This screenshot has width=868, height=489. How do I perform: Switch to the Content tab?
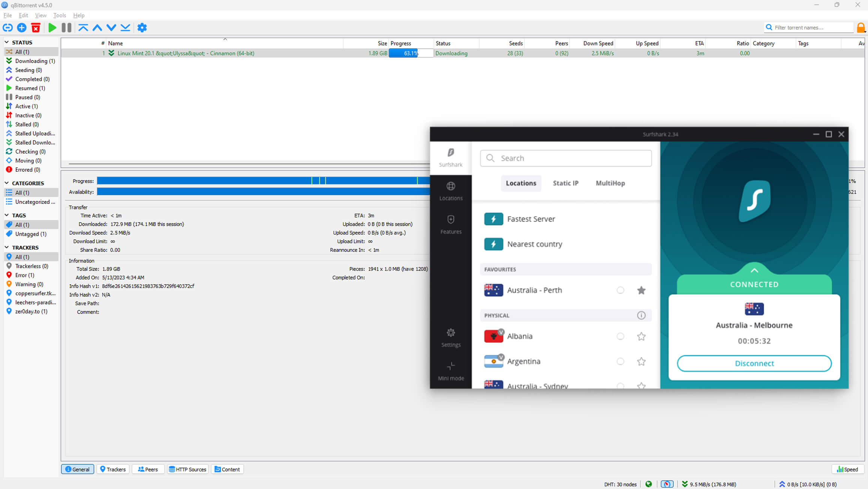coord(227,469)
